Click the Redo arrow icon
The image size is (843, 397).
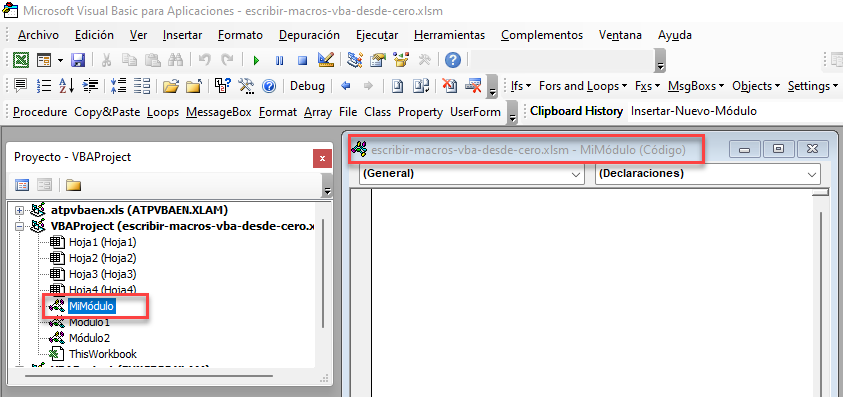[x=227, y=60]
